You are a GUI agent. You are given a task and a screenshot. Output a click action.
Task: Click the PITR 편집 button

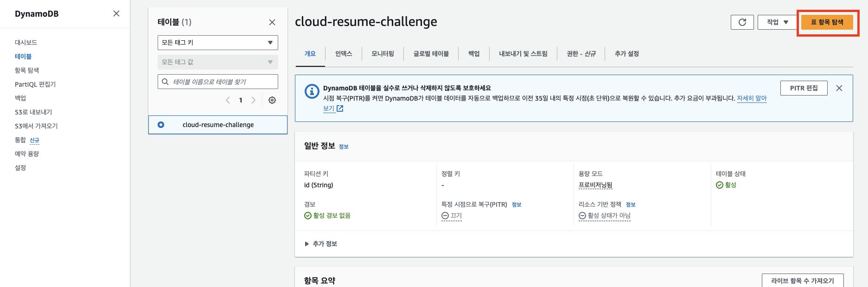coord(804,88)
